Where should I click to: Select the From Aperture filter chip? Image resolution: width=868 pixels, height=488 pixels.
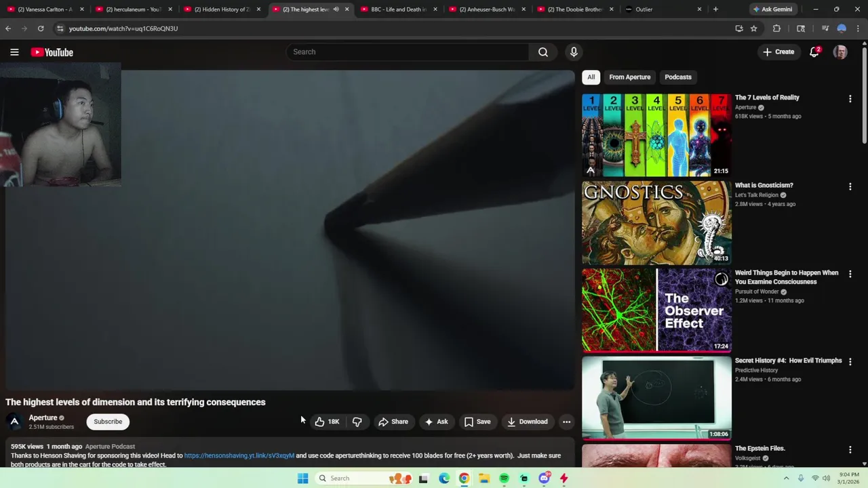pyautogui.click(x=629, y=77)
